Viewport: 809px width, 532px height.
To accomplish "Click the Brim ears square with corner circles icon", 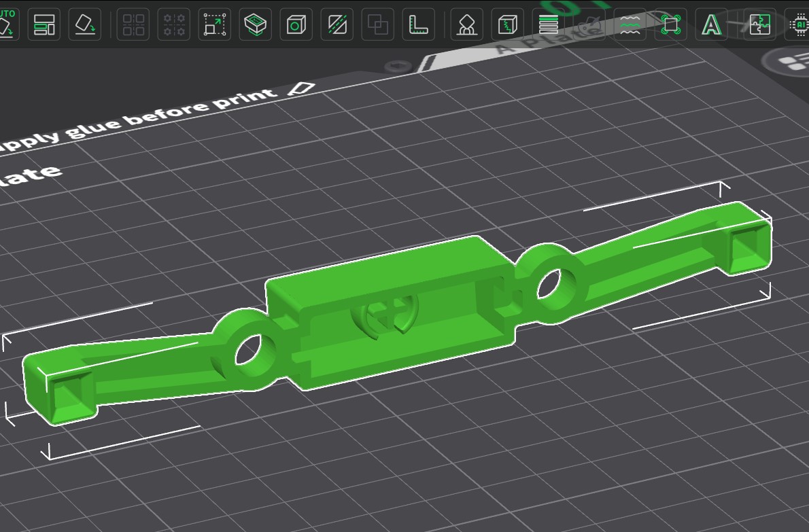I will point(671,24).
